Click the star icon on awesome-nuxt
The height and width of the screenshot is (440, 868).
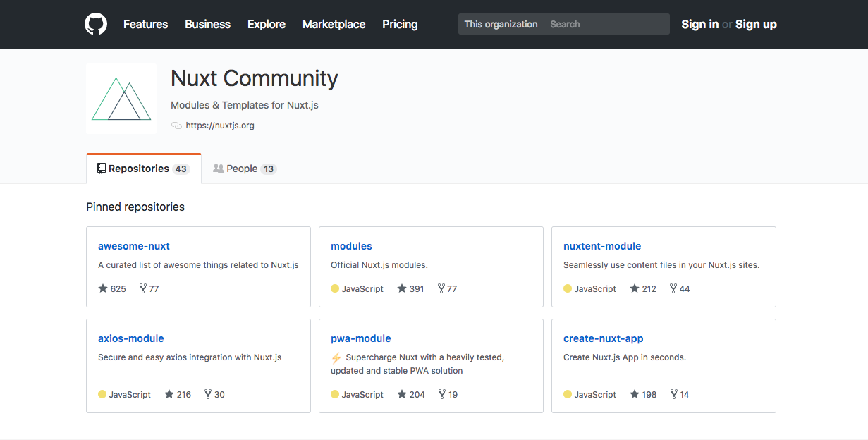(x=103, y=288)
